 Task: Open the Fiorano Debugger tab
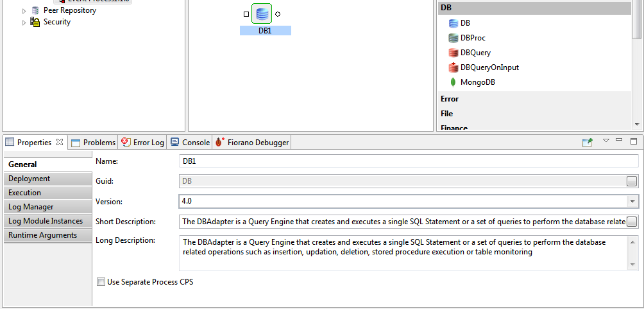coord(252,143)
